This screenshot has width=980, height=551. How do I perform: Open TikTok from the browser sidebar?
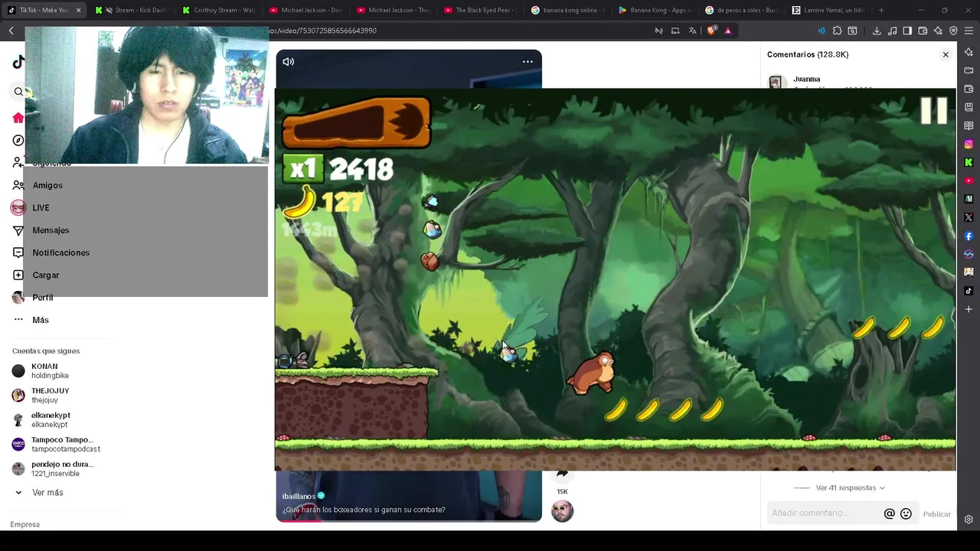pyautogui.click(x=969, y=291)
